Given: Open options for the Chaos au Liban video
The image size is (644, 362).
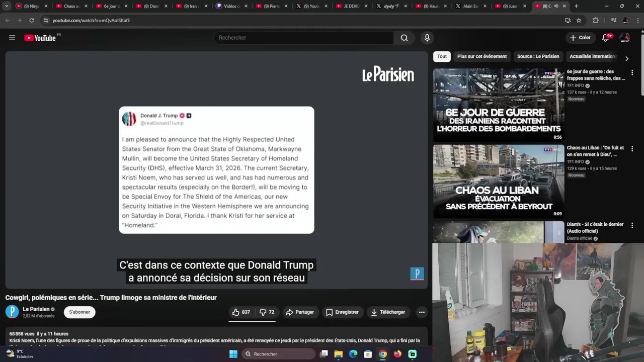Looking at the screenshot, I should point(632,149).
